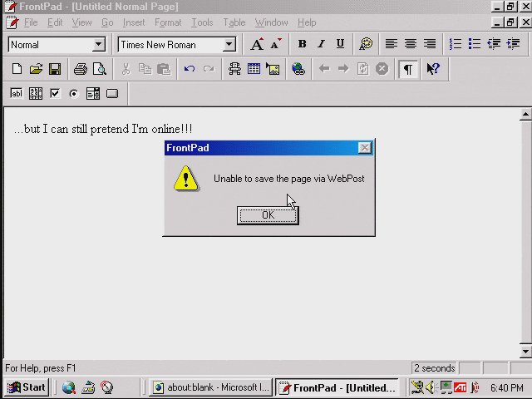This screenshot has height=399, width=532.
Task: Launch Internet Explorer from Quick Launch
Action: [x=68, y=387]
